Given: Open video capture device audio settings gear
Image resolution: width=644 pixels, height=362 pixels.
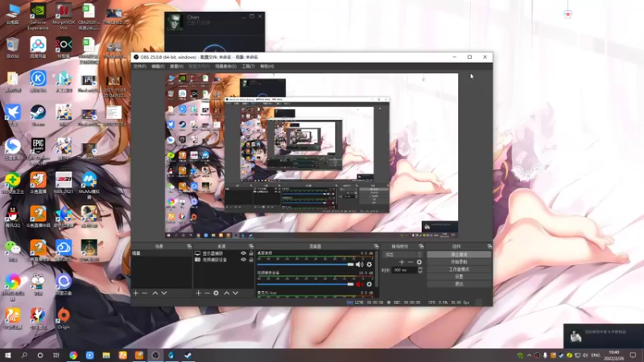Looking at the screenshot, I should [369, 284].
